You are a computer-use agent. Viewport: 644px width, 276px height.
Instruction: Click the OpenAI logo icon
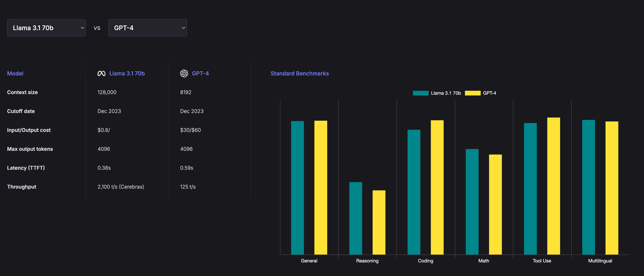tap(184, 73)
